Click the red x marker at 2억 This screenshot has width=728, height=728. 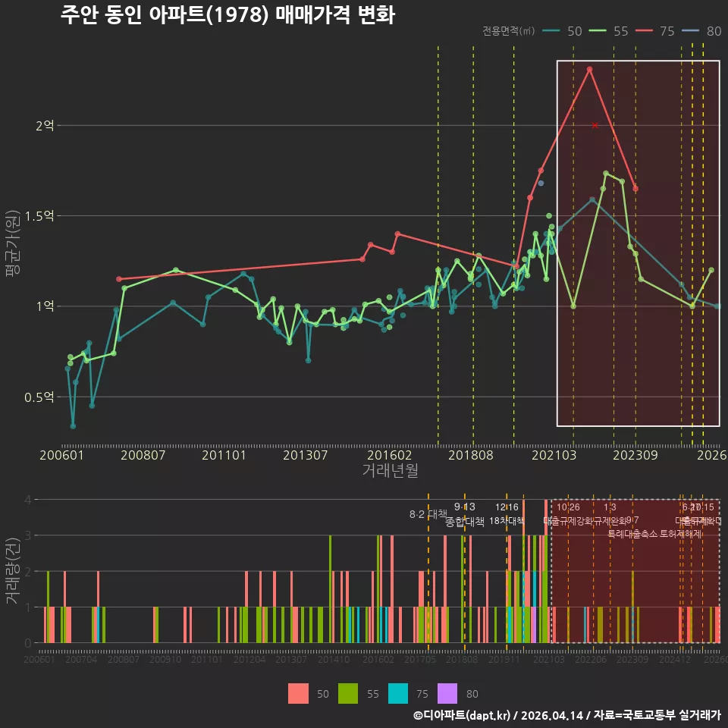click(595, 125)
